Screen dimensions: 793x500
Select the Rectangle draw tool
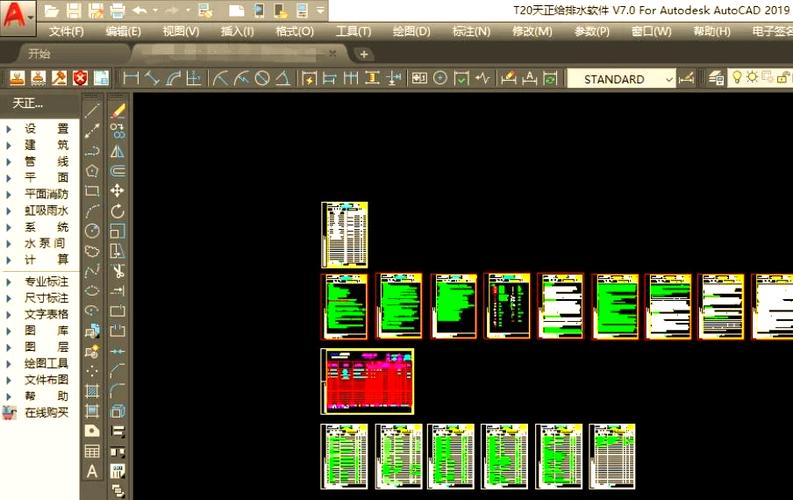click(92, 191)
